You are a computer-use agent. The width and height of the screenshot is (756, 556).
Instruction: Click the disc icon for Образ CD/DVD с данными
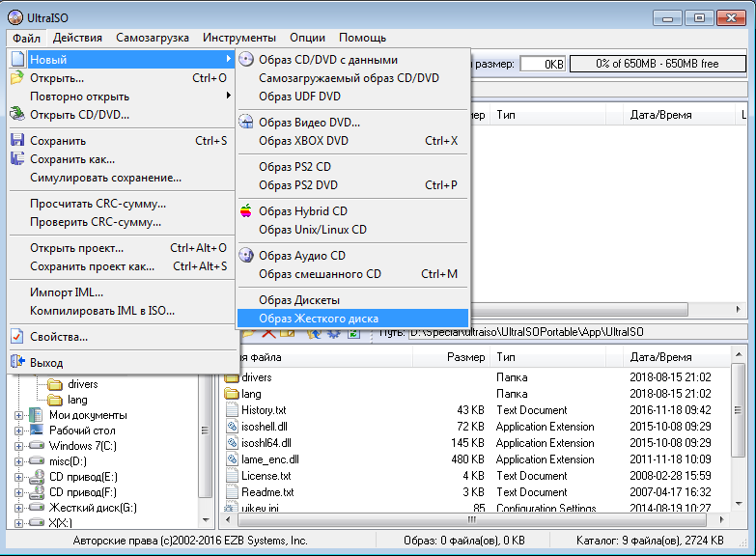246,59
